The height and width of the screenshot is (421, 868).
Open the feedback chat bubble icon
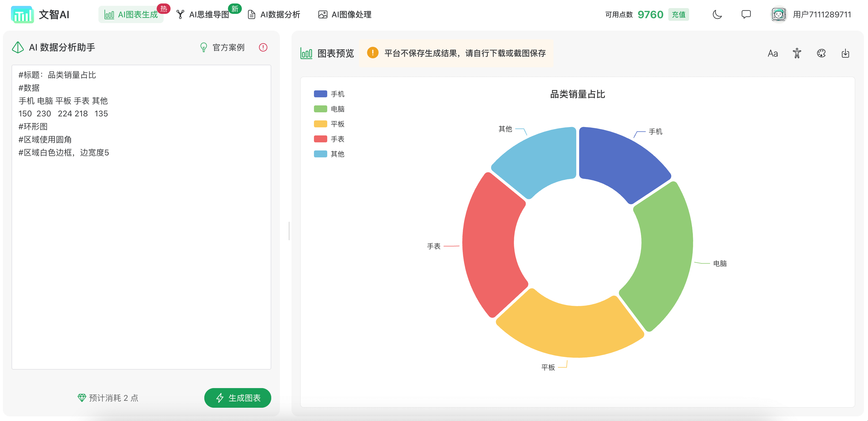(746, 14)
